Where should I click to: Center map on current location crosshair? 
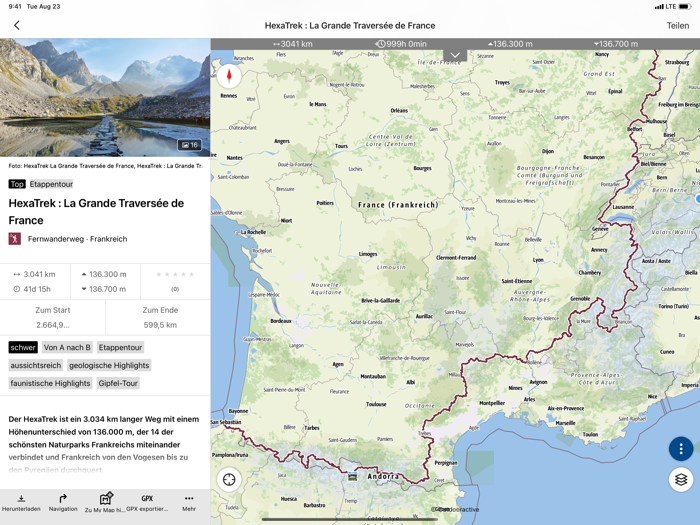(x=229, y=479)
